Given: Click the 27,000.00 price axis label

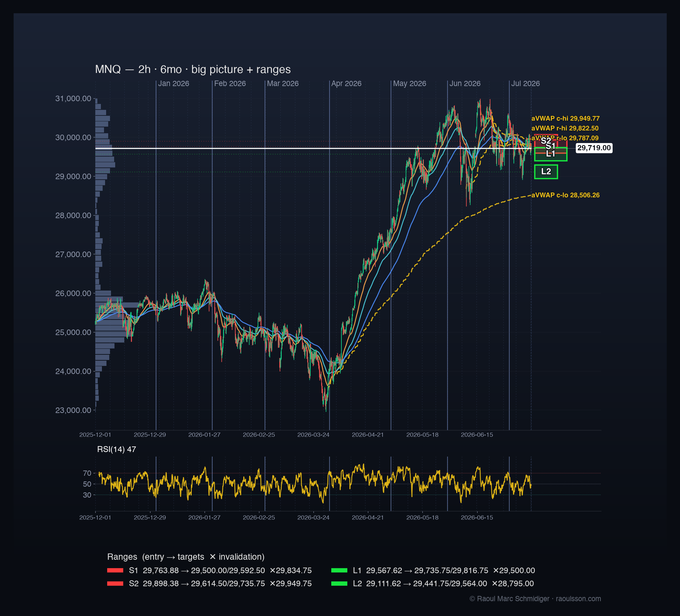Looking at the screenshot, I should pos(73,254).
